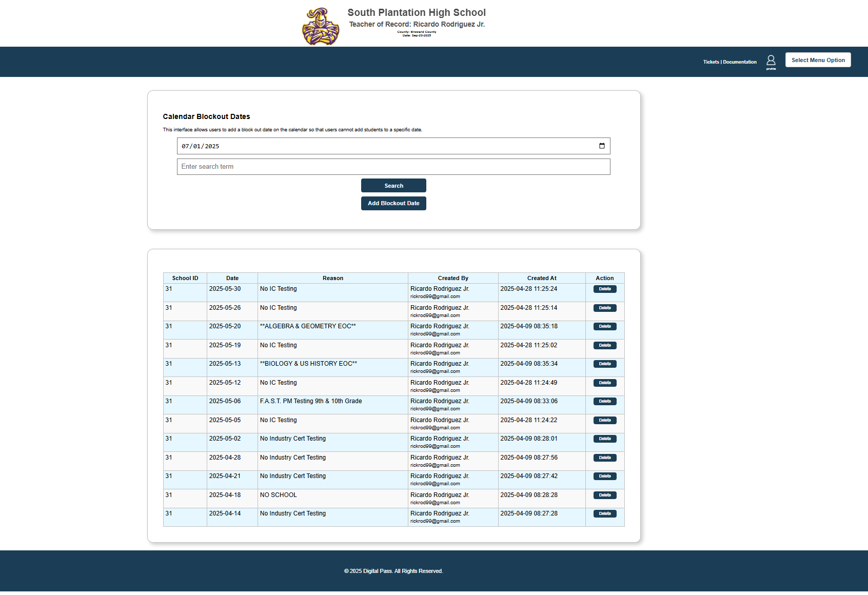Click the Reason column header
868x595 pixels.
[332, 277]
